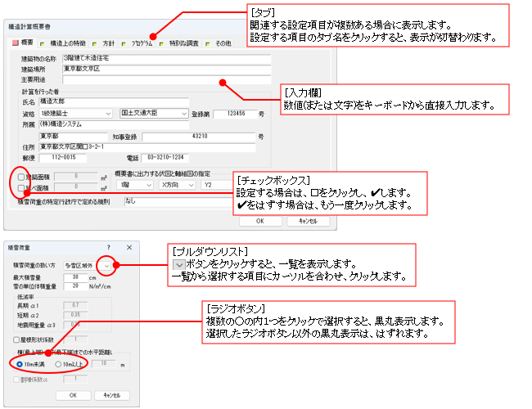Edit the 雪の単位体積重量 field showing 20
The height and width of the screenshot is (409, 532).
coord(75,286)
